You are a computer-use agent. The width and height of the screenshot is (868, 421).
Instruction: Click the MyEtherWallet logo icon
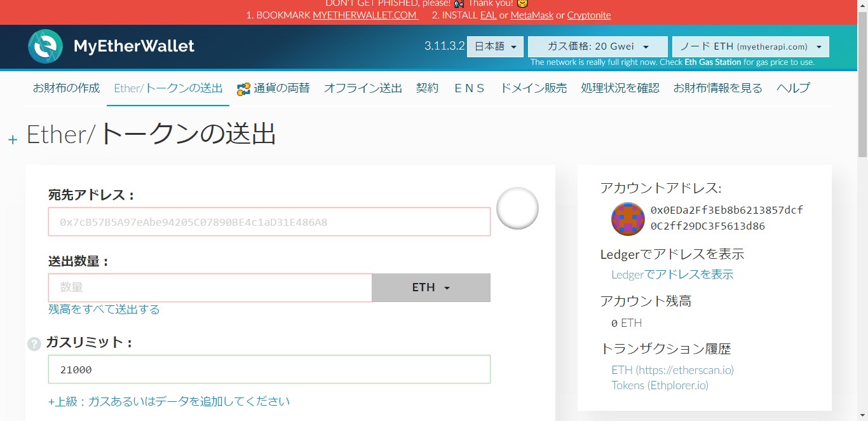click(45, 46)
